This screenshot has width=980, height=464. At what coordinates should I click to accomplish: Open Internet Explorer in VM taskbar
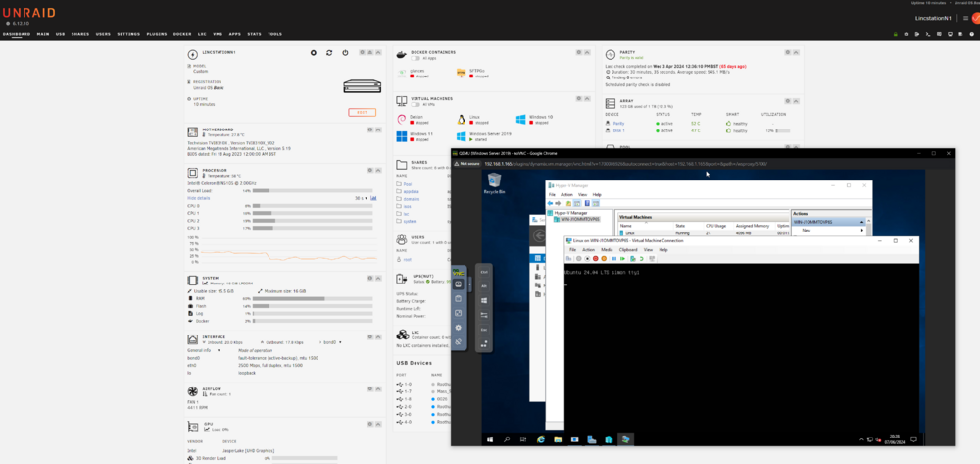(541, 439)
